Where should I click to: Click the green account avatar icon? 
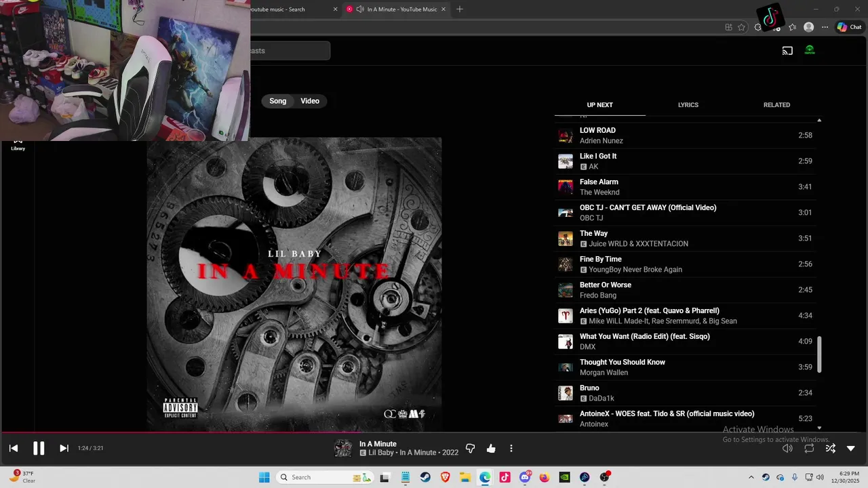810,50
